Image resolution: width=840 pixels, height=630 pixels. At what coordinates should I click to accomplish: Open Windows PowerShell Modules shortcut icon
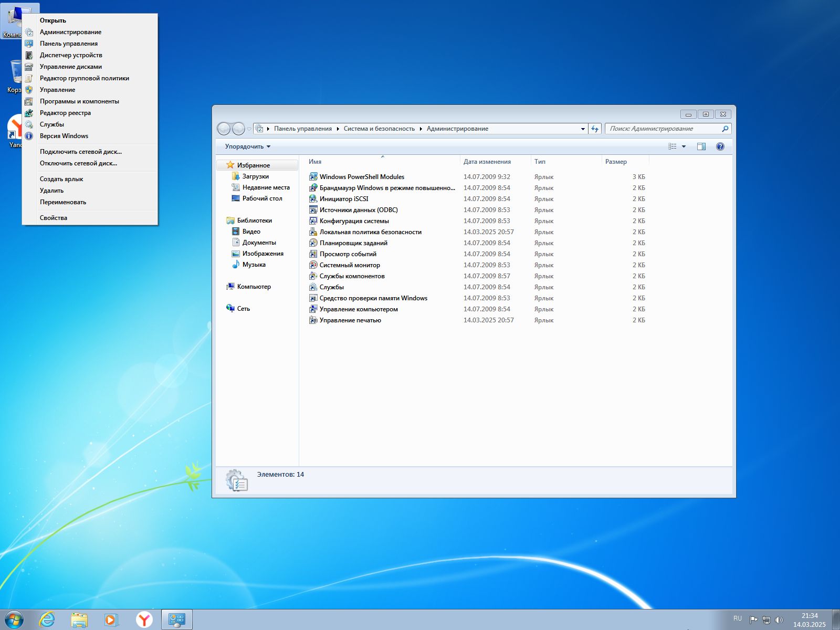click(x=313, y=177)
